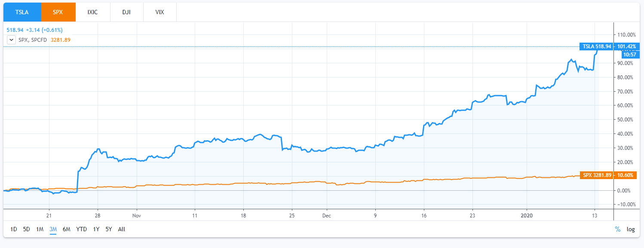Toggle logarithmic scale with log button
Image resolution: width=644 pixels, height=248 pixels.
[631, 229]
